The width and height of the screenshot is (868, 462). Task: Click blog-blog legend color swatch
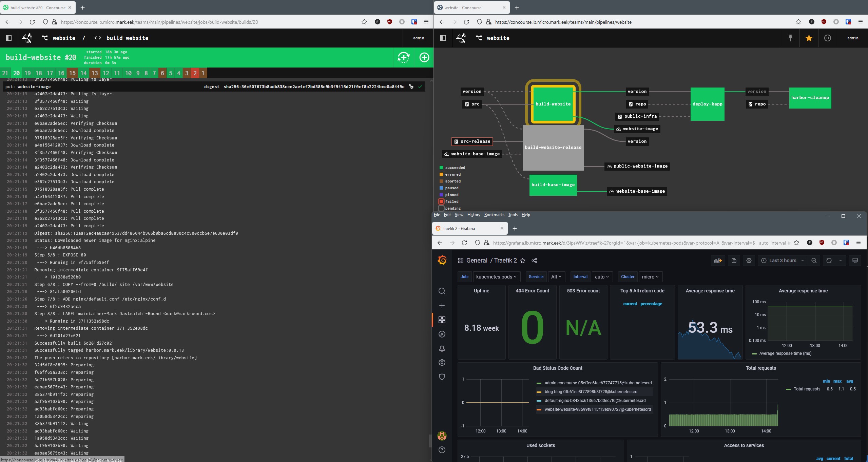pos(539,392)
